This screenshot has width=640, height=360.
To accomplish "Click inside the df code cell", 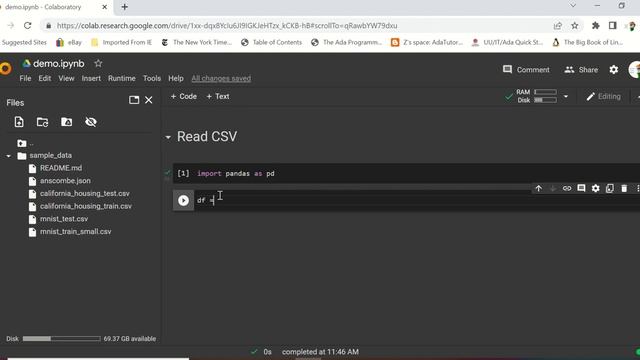I will tap(416, 200).
